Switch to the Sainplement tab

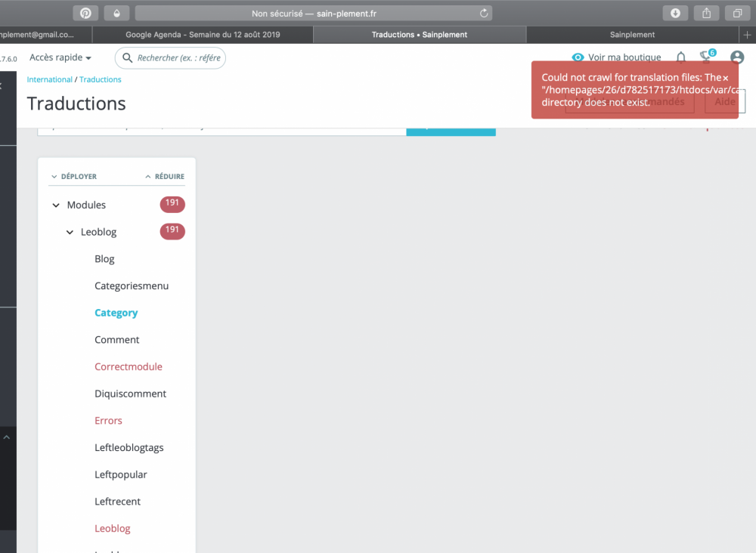coord(632,35)
